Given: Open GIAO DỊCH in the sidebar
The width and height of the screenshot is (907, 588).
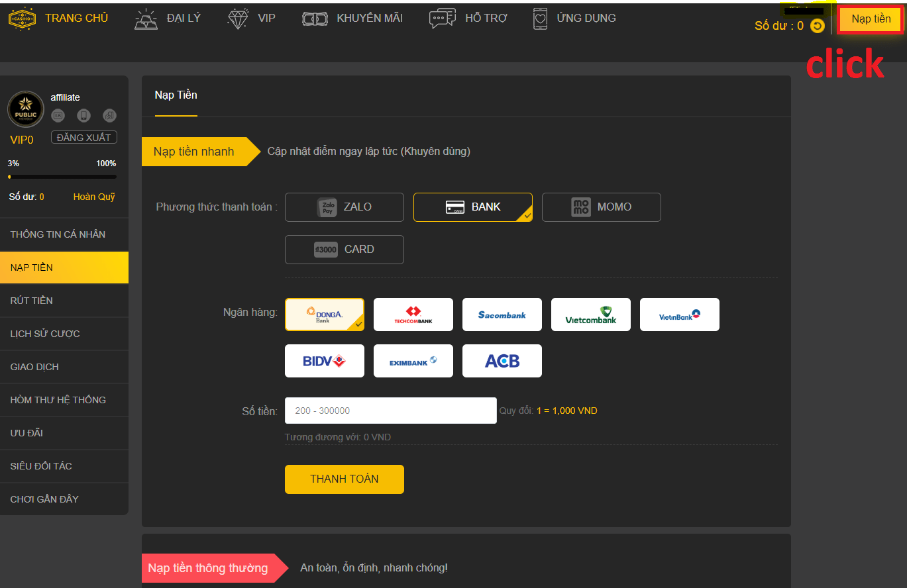Looking at the screenshot, I should point(64,367).
